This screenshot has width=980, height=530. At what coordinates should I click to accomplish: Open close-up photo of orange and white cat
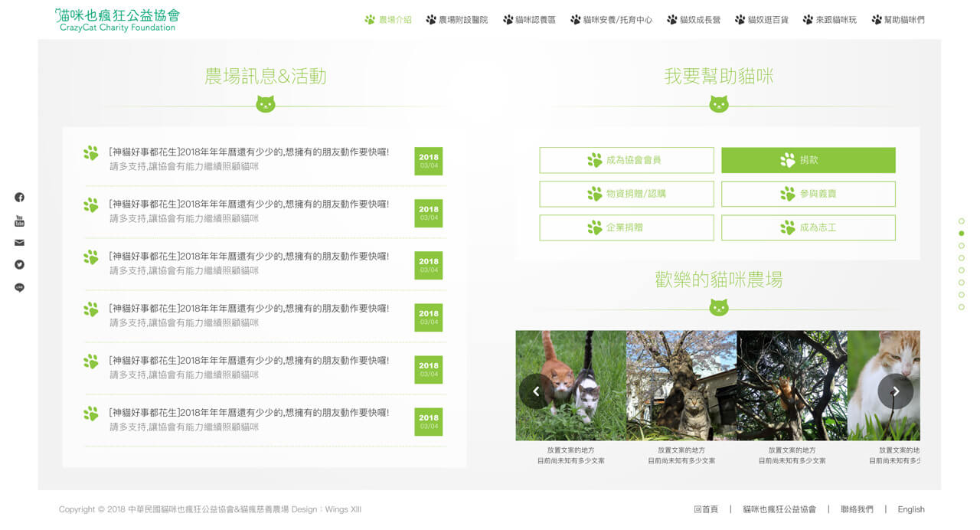tap(884, 385)
